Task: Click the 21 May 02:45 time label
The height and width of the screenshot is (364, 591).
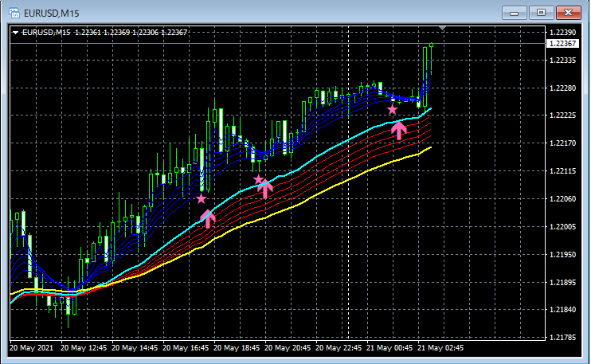Action: [440, 348]
